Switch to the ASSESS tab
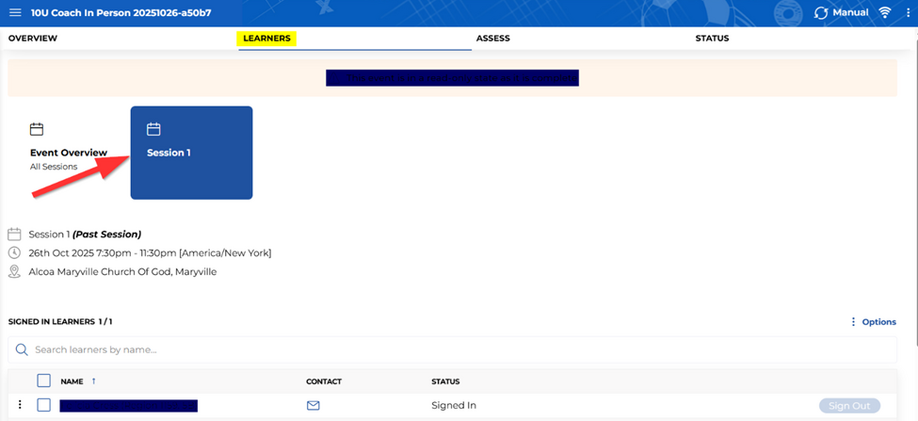The height and width of the screenshot is (421, 918). [493, 38]
